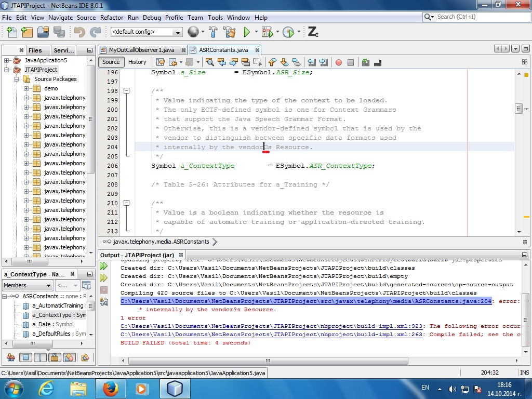Switch to the Services tab
The height and width of the screenshot is (399, 532).
pos(64,50)
